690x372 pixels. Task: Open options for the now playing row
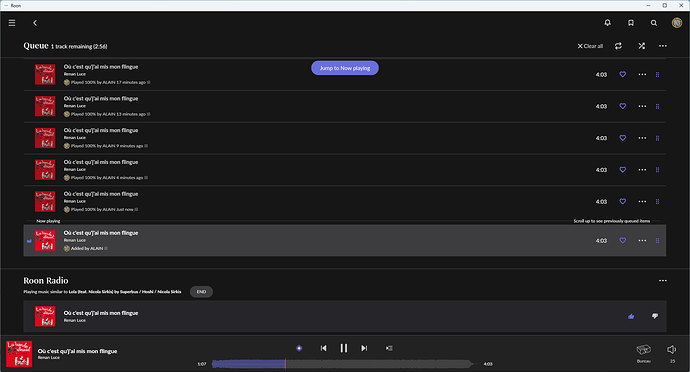[x=642, y=240]
